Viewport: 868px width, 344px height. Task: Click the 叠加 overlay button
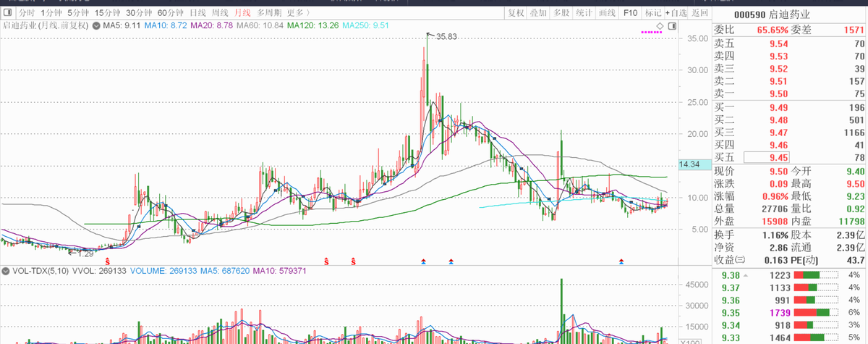click(538, 13)
